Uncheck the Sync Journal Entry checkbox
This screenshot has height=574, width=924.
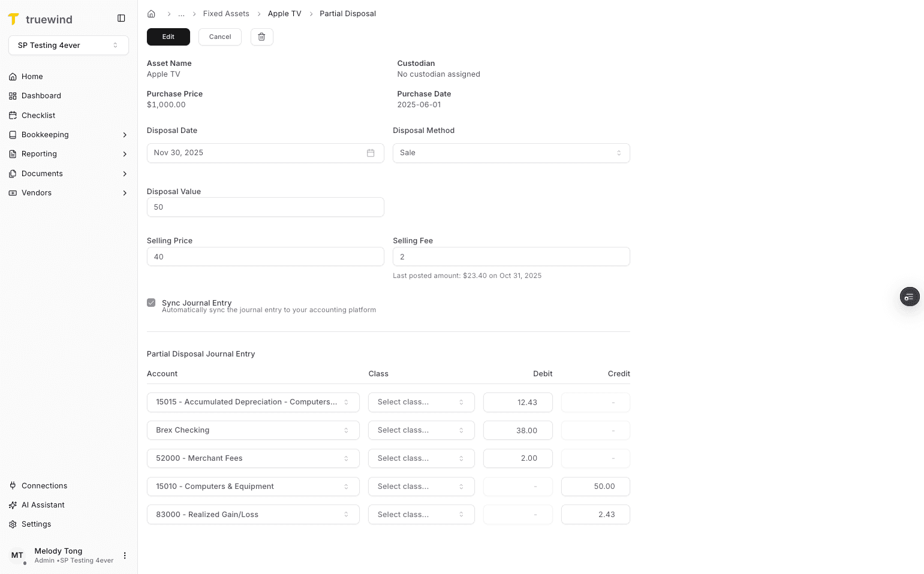pyautogui.click(x=151, y=303)
